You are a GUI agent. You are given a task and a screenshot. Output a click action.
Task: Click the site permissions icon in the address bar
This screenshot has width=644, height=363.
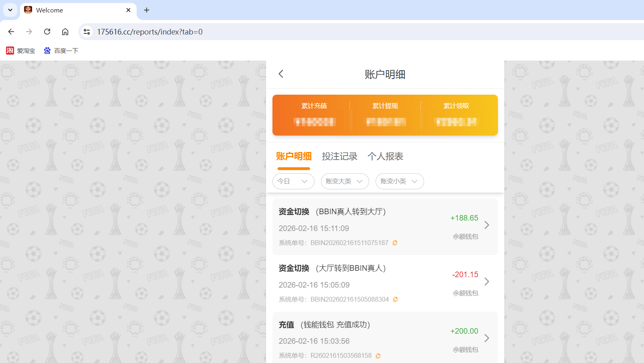(x=87, y=31)
